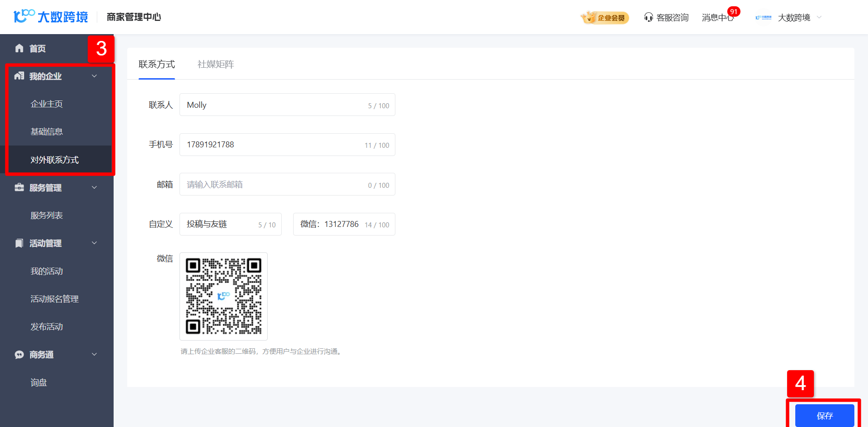Open the 大数跨境 account dropdown arrow
The height and width of the screenshot is (427, 868).
[819, 17]
